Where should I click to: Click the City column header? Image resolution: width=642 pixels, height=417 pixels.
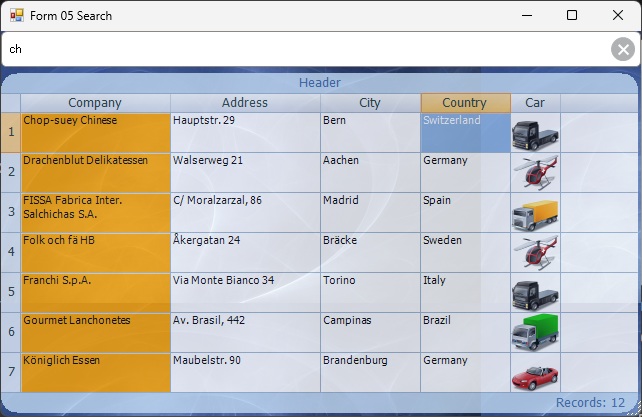point(370,103)
